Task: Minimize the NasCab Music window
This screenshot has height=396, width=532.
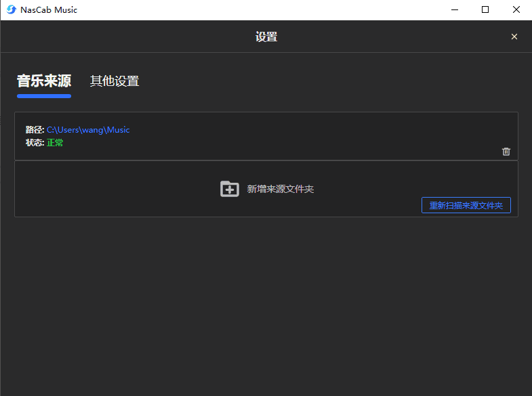Action: 453,9
